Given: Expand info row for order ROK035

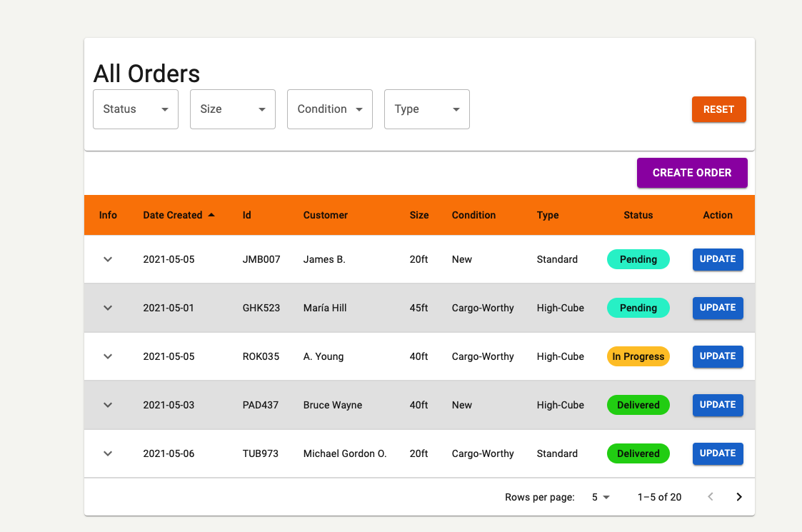Looking at the screenshot, I should (x=107, y=356).
